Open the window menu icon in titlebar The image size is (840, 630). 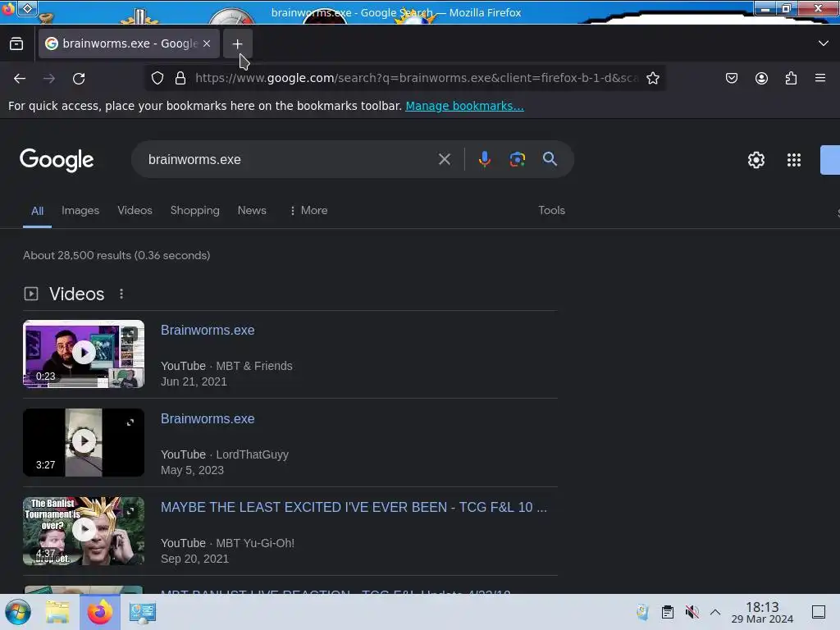tap(27, 8)
